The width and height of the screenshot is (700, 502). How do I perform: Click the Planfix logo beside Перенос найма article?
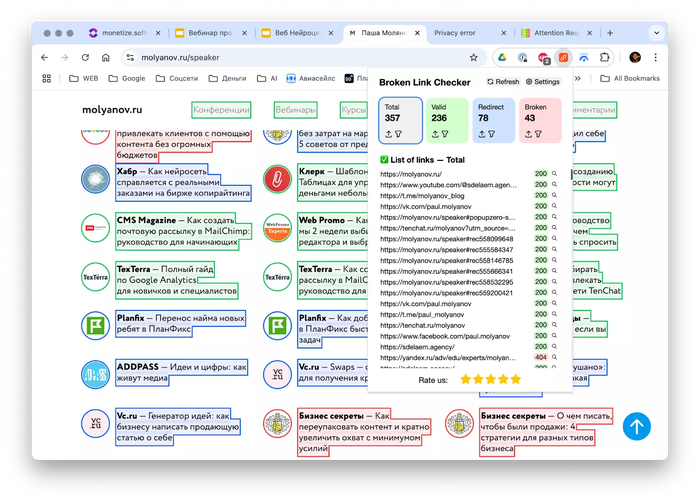pyautogui.click(x=95, y=326)
